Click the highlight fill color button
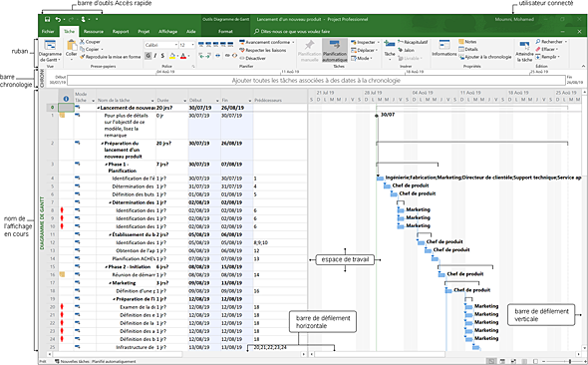 click(x=172, y=56)
